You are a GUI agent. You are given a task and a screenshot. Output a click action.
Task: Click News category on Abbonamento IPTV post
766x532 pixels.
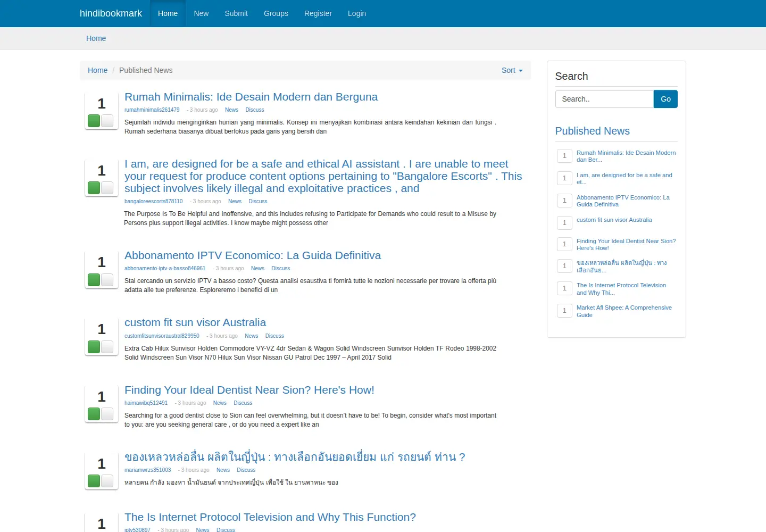257,268
